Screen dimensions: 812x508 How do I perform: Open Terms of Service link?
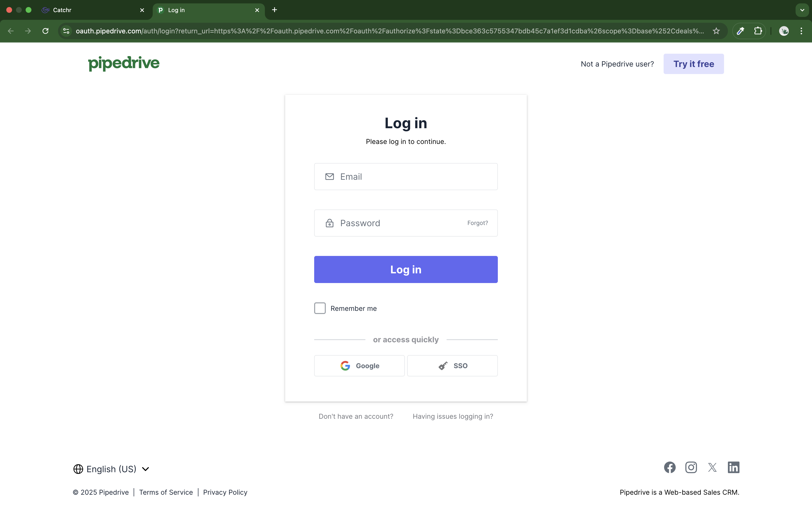point(166,492)
